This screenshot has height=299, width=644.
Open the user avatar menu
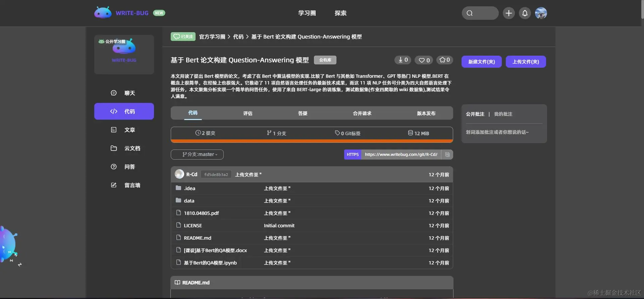coord(541,13)
